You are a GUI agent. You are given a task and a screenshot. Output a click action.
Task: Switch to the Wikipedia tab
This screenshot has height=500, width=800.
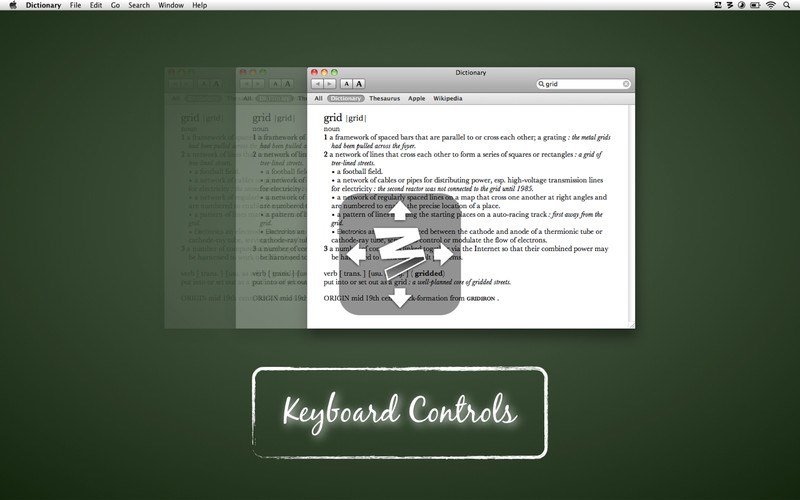click(447, 99)
